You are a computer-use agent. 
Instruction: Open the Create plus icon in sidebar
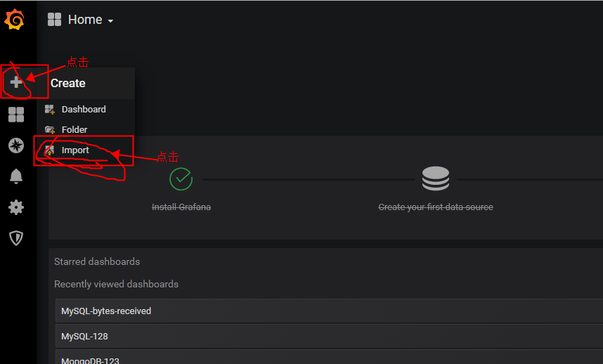[16, 82]
